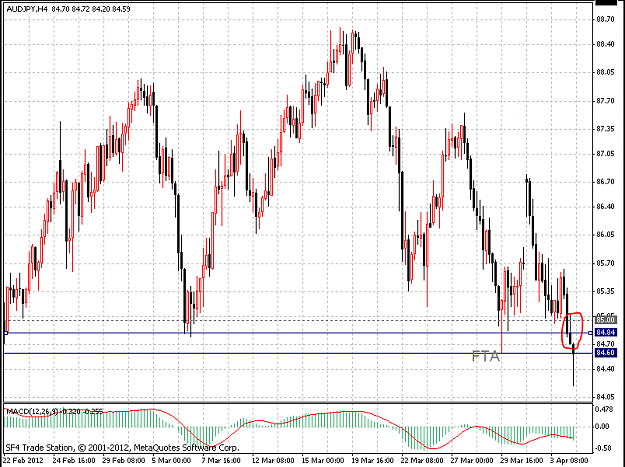Select the 88.40 price axis label
Screen dimensions: 625x467
pos(605,44)
